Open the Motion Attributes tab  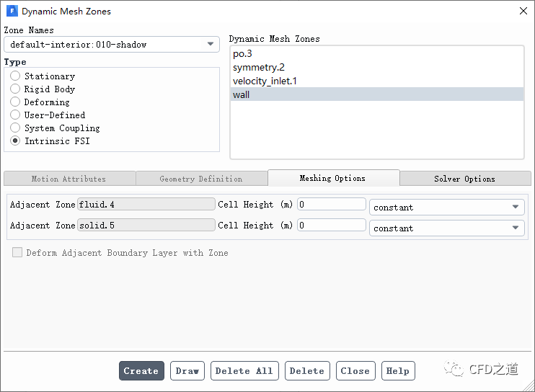click(68, 179)
